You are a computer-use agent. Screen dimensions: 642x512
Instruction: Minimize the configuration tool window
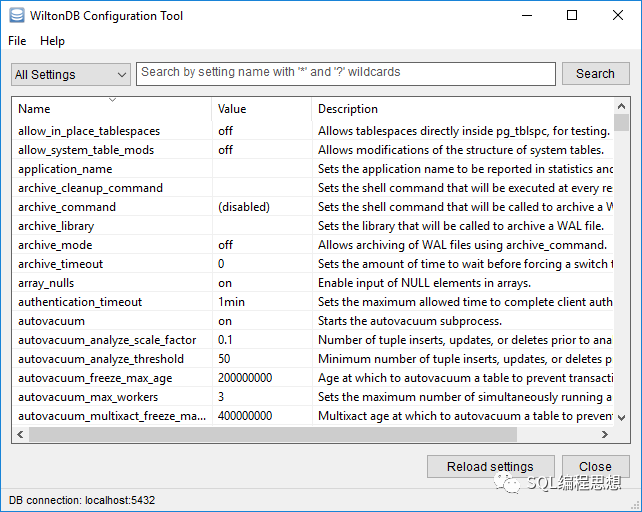(525, 16)
